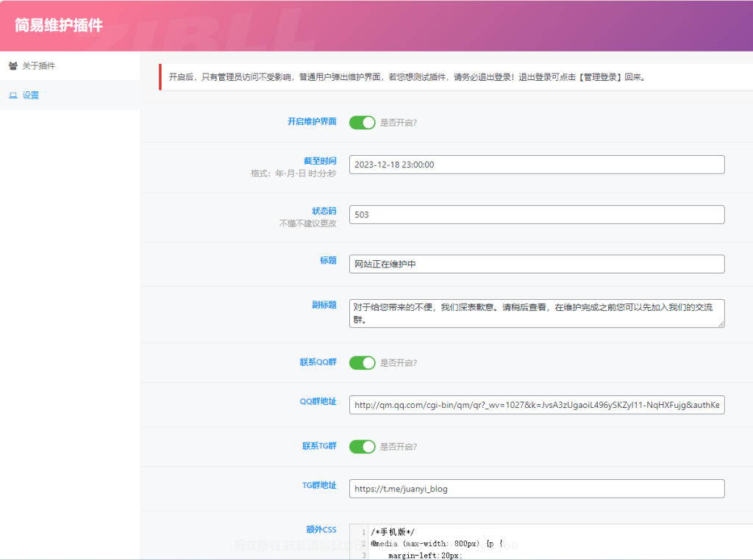Toggle the 开启维护界面 switch off
This screenshot has width=753, height=560.
tap(362, 123)
